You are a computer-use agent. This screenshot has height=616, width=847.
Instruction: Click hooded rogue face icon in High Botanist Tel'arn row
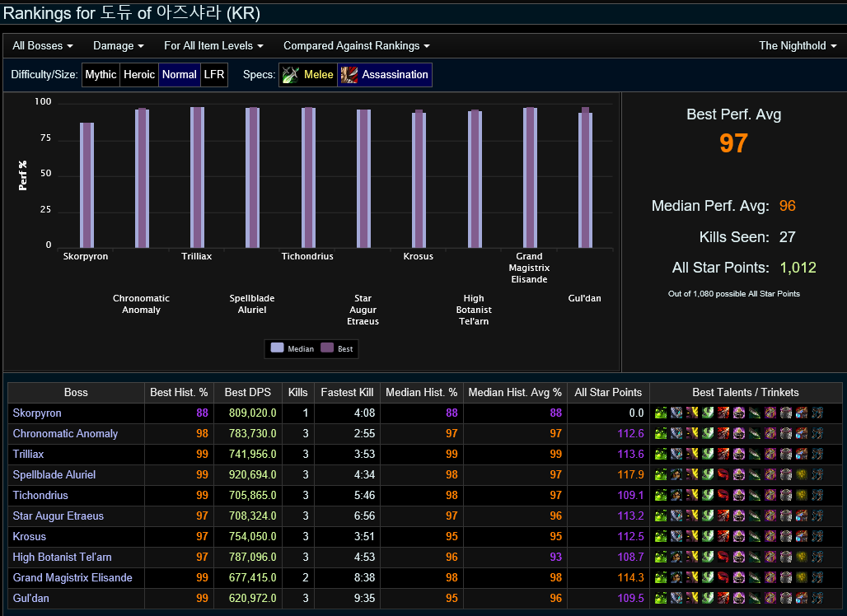(676, 557)
